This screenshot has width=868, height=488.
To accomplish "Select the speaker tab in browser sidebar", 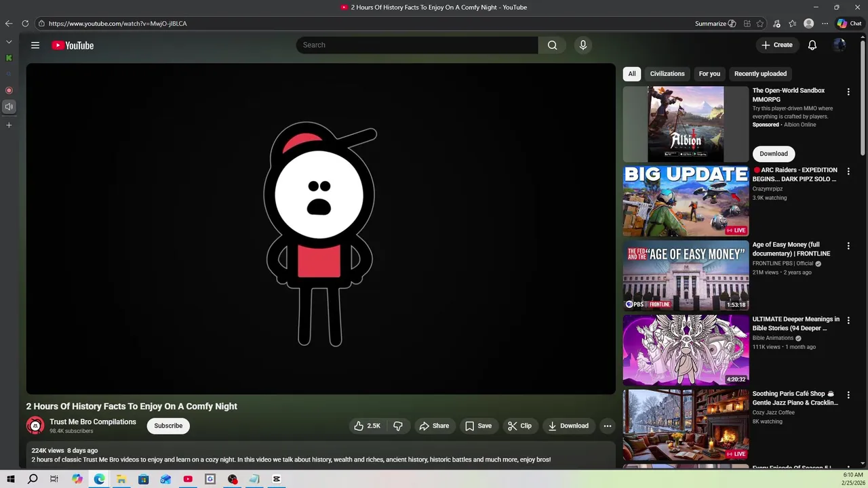I will click(9, 106).
